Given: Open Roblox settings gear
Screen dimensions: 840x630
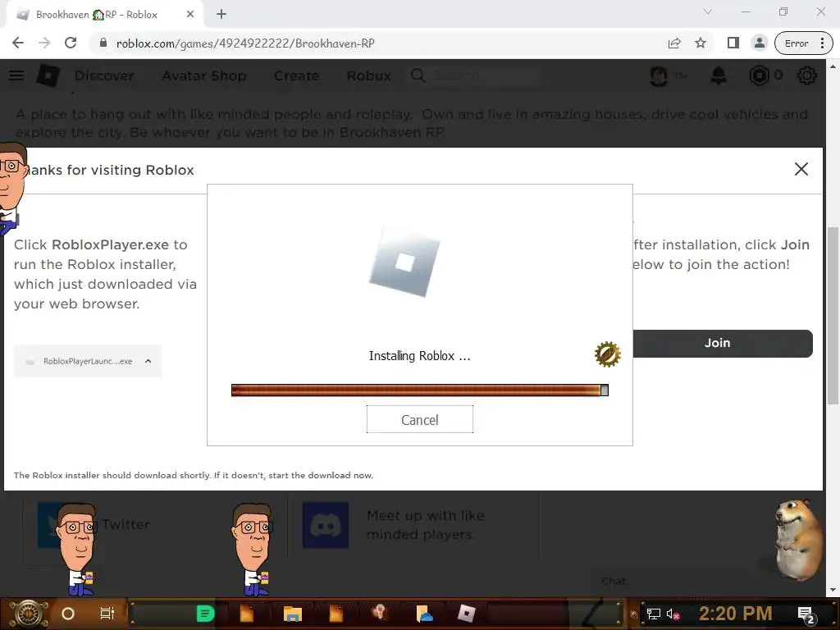Looking at the screenshot, I should point(807,76).
